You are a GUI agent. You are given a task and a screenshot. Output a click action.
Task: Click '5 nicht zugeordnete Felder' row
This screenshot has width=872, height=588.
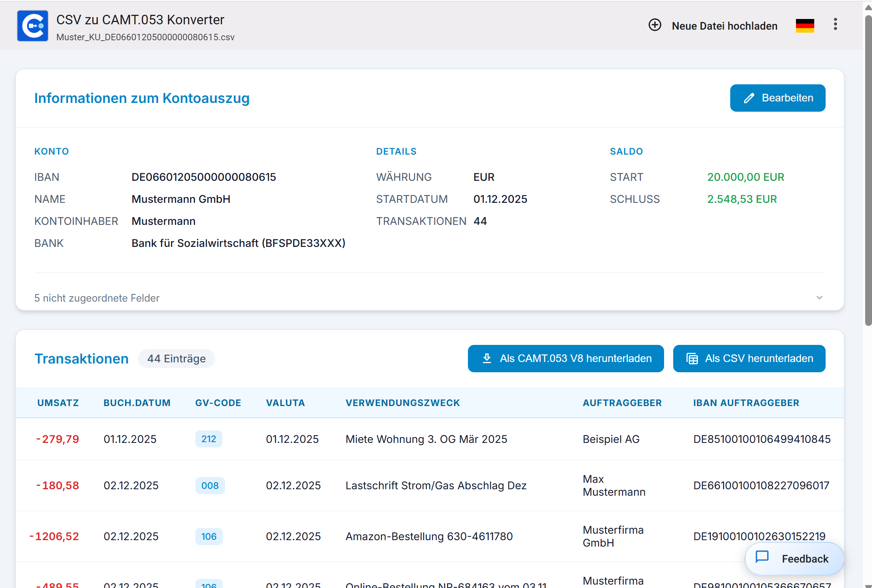point(430,298)
